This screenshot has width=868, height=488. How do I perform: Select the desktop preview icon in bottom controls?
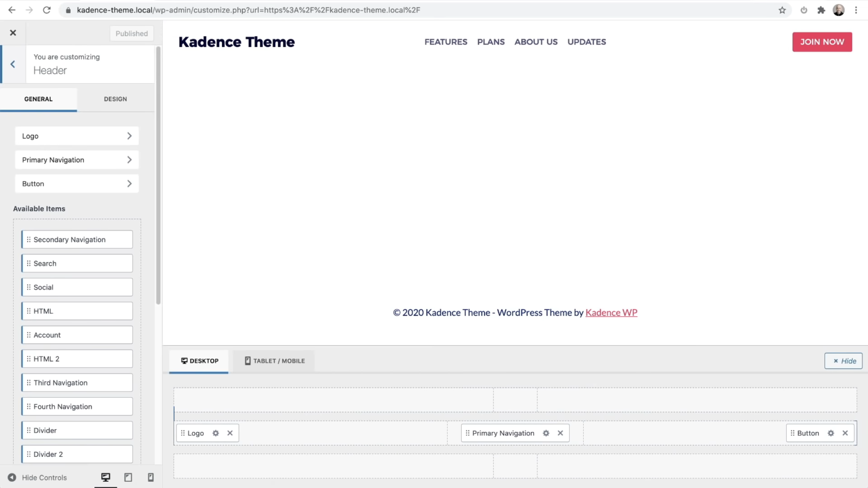pos(106,477)
